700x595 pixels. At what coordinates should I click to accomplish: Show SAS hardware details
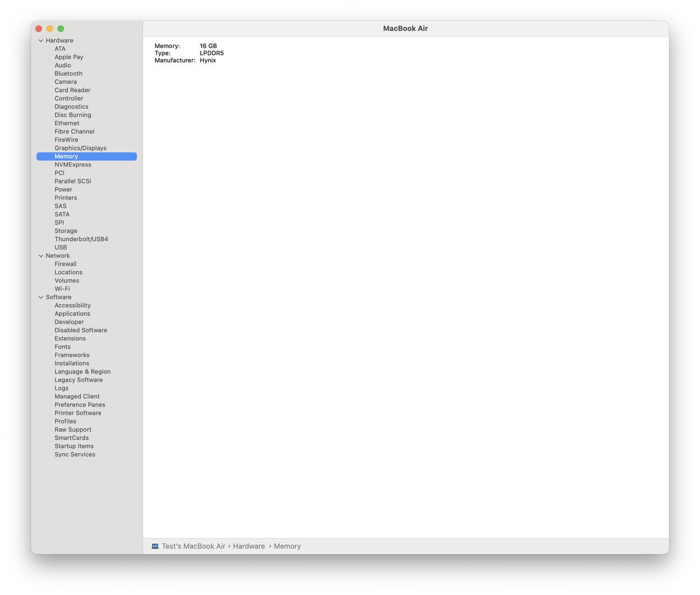click(61, 206)
